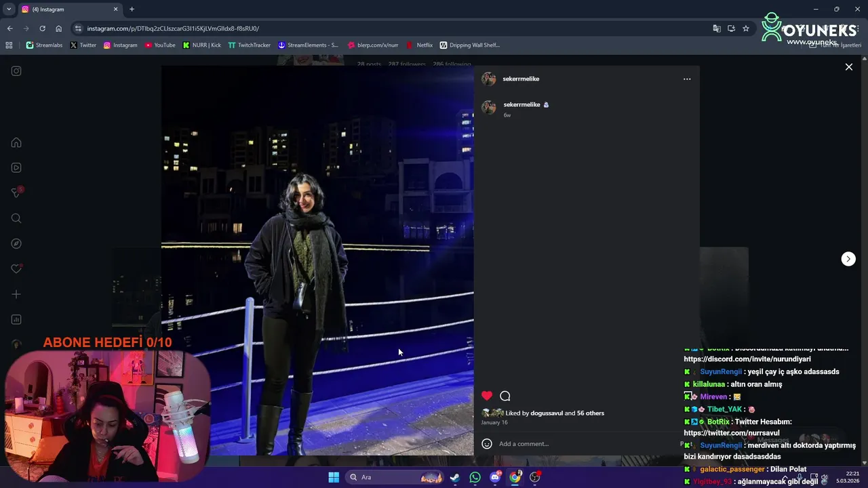Image resolution: width=868 pixels, height=488 pixels.
Task: Open notifications heart in the sidebar
Action: [16, 269]
